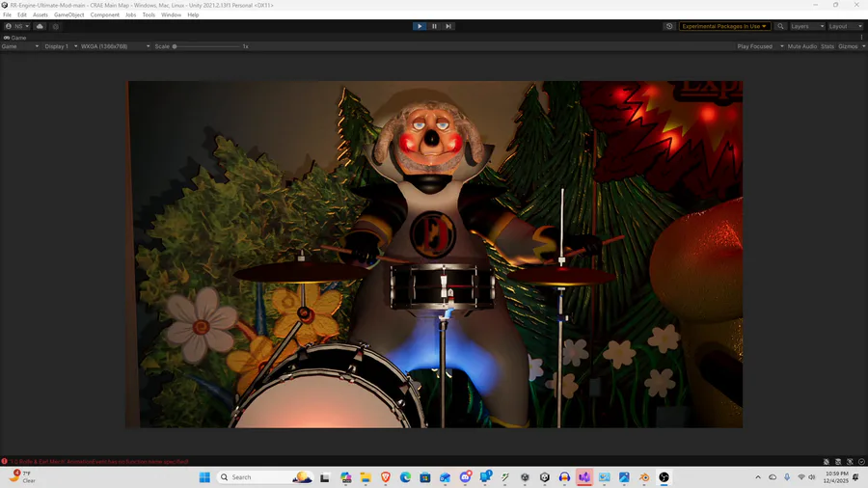Viewport: 868px width, 488px height.
Task: Open the Unity cloud services icon
Action: (x=40, y=26)
